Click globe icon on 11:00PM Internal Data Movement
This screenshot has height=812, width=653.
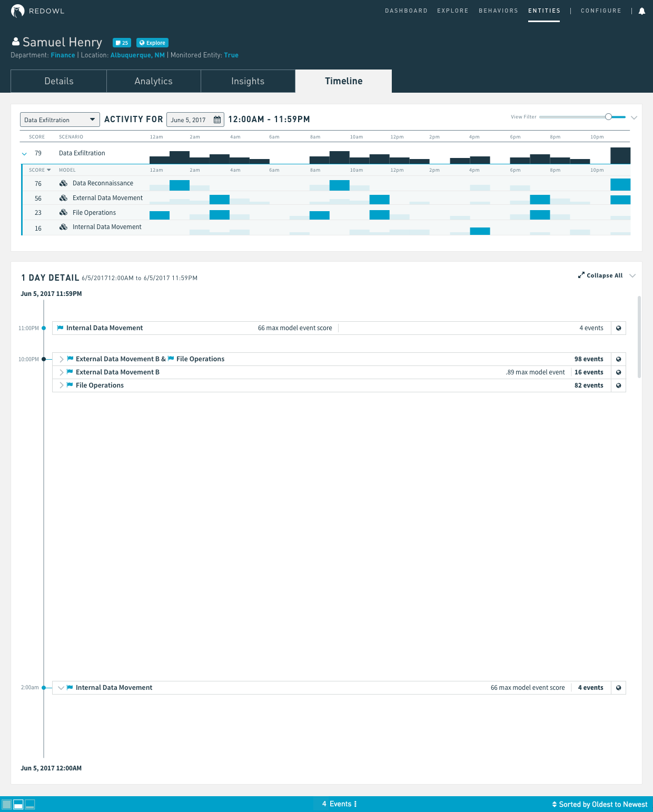click(618, 328)
